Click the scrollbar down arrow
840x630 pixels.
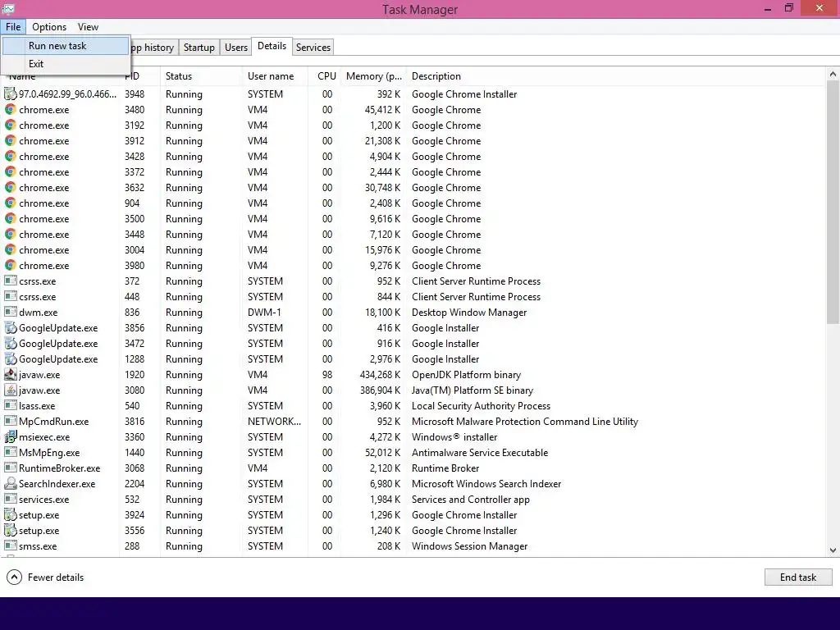tap(833, 550)
